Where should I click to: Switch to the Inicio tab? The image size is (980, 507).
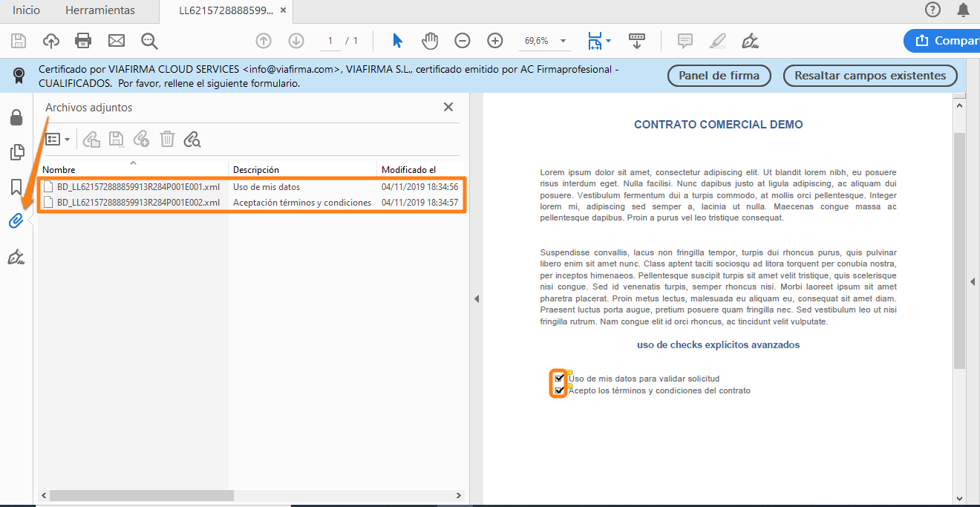pos(27,10)
